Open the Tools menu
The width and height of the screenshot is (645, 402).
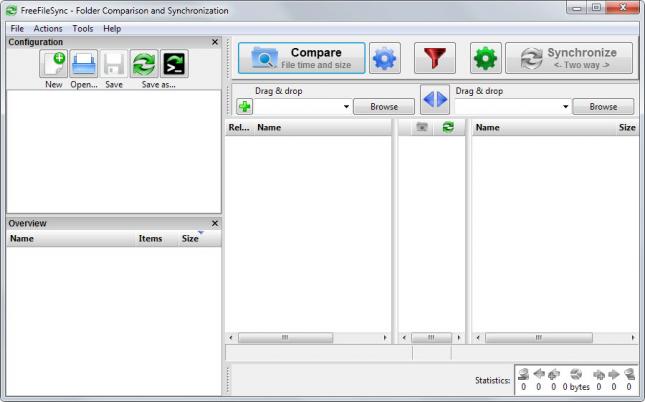pos(82,29)
